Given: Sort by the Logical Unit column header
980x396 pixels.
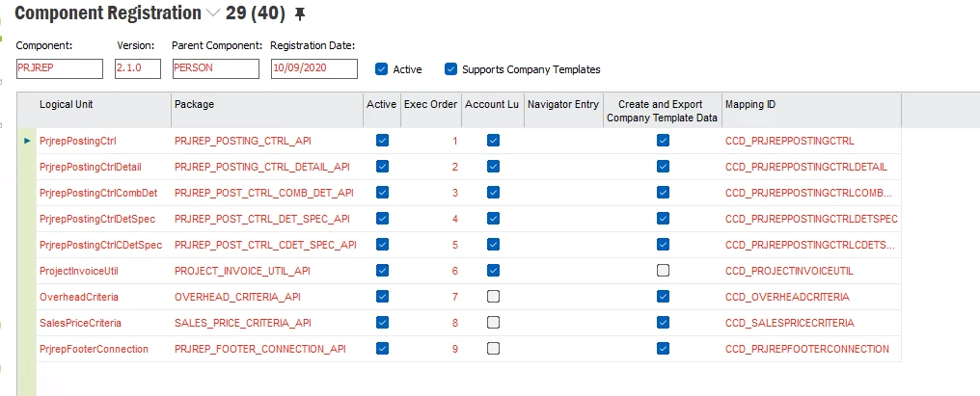Looking at the screenshot, I should (67, 104).
